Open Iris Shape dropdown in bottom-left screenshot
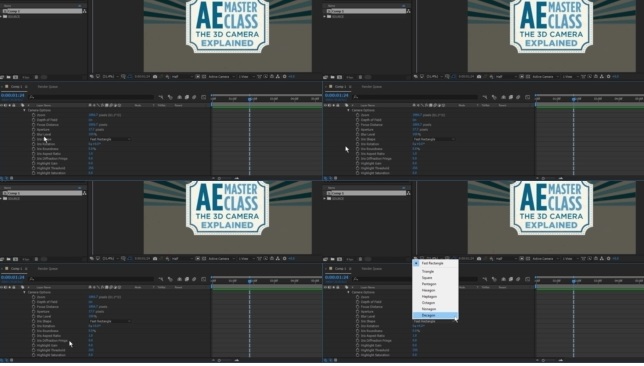Screen dimensions: 644x366 pos(110,321)
